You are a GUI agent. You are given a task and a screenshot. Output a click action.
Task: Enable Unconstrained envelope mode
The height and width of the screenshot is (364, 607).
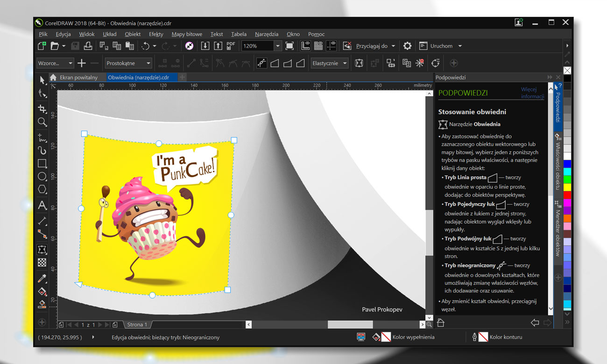click(261, 63)
